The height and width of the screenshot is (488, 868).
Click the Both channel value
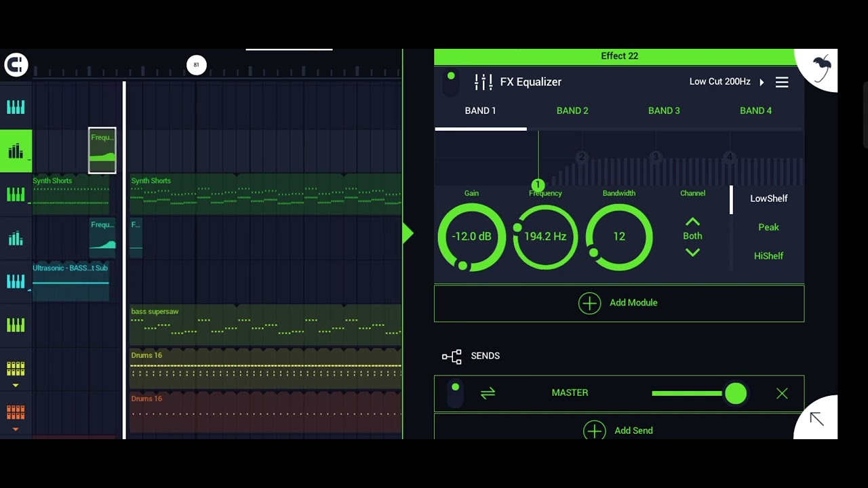692,236
